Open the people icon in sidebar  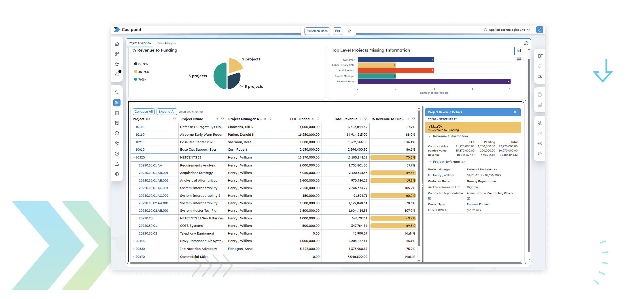[117, 143]
